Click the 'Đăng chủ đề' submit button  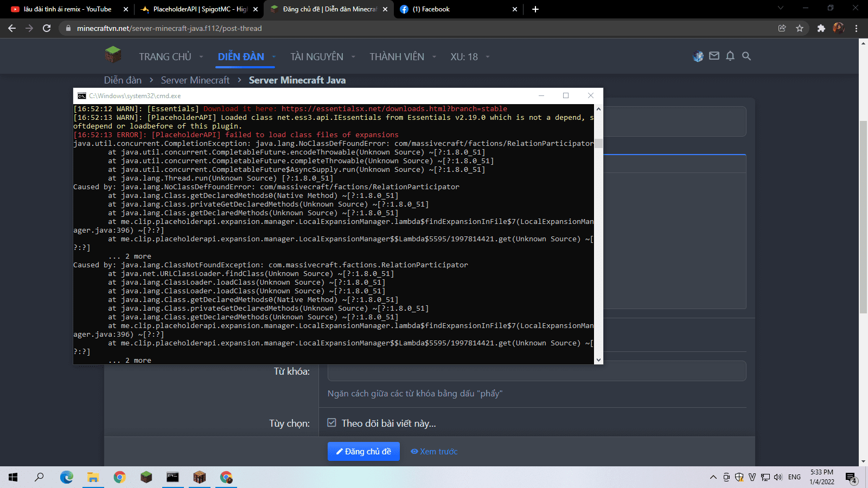click(x=363, y=451)
